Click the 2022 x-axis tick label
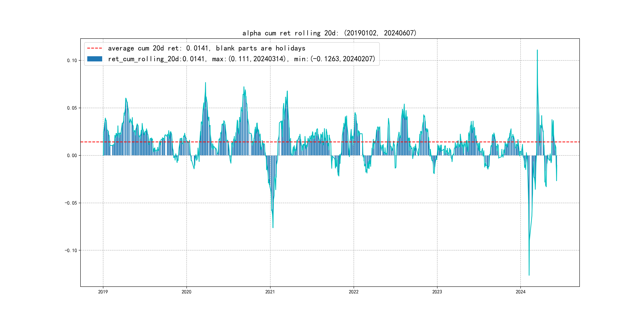Viewport: 644px width, 322px height. [353, 292]
